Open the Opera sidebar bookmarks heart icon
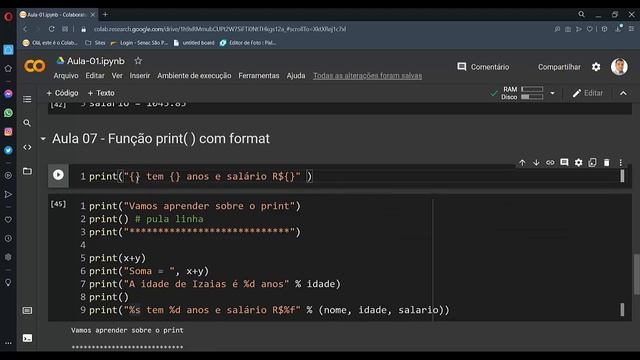 click(x=8, y=220)
